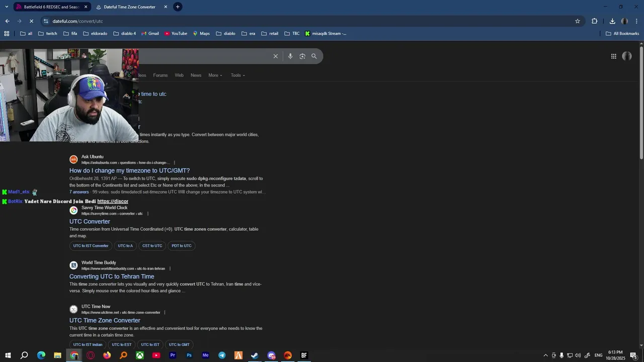Click the 'PDT to UTC' chip
This screenshot has height=362, width=644.
pyautogui.click(x=182, y=246)
